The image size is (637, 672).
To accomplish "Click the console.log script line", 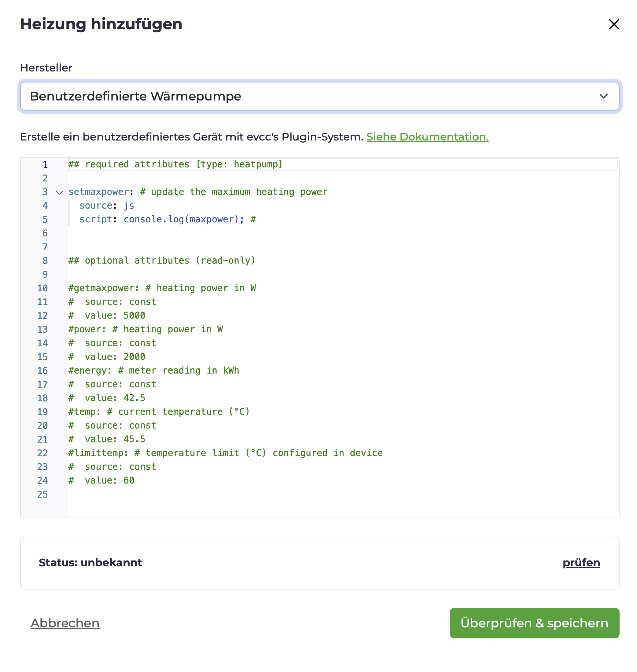I will [168, 220].
